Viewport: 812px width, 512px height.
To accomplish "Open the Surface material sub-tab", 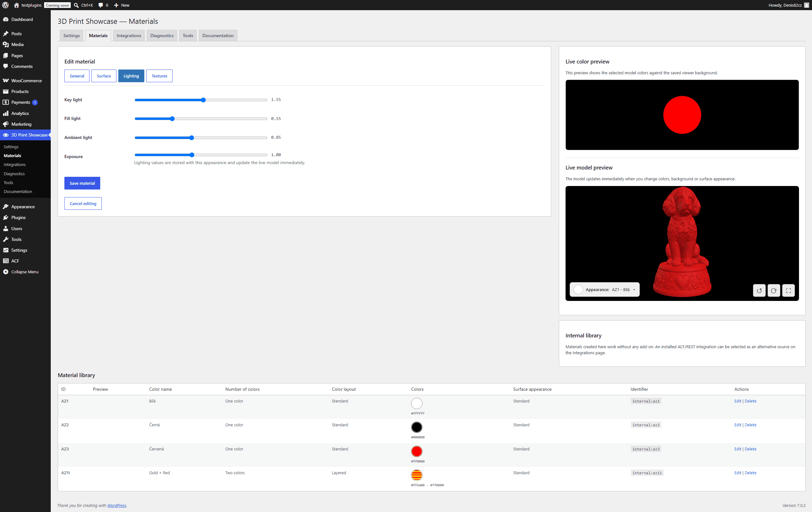I will coord(104,76).
